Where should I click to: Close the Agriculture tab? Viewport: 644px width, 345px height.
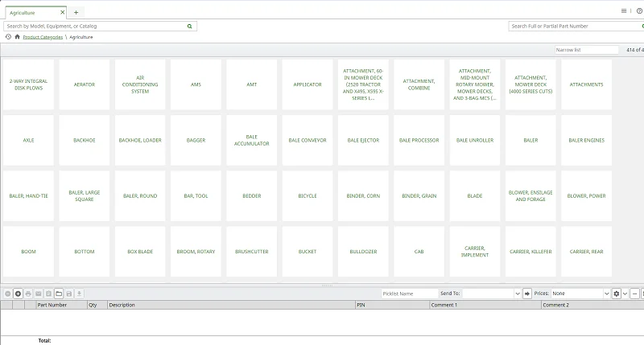63,13
